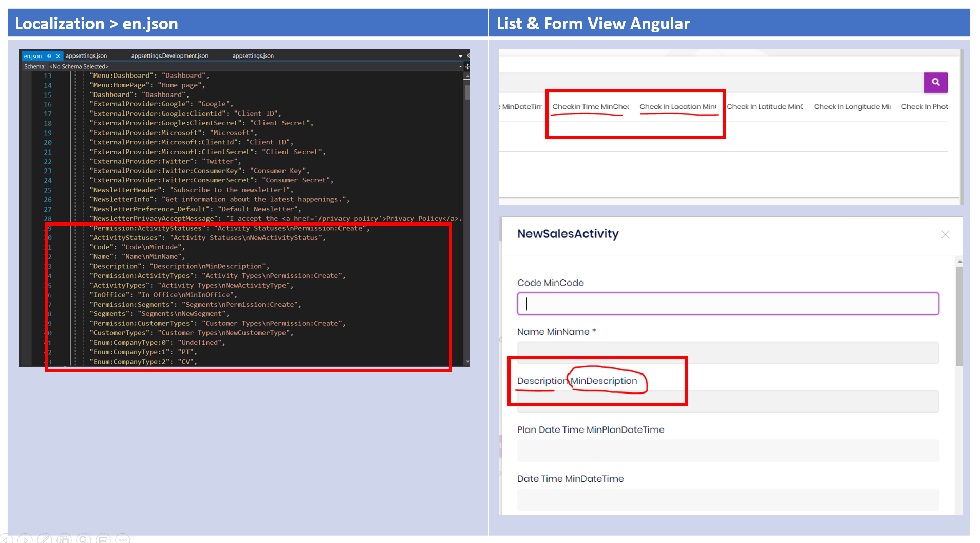The width and height of the screenshot is (980, 543).
Task: Click the Name MinName input field
Action: (728, 353)
